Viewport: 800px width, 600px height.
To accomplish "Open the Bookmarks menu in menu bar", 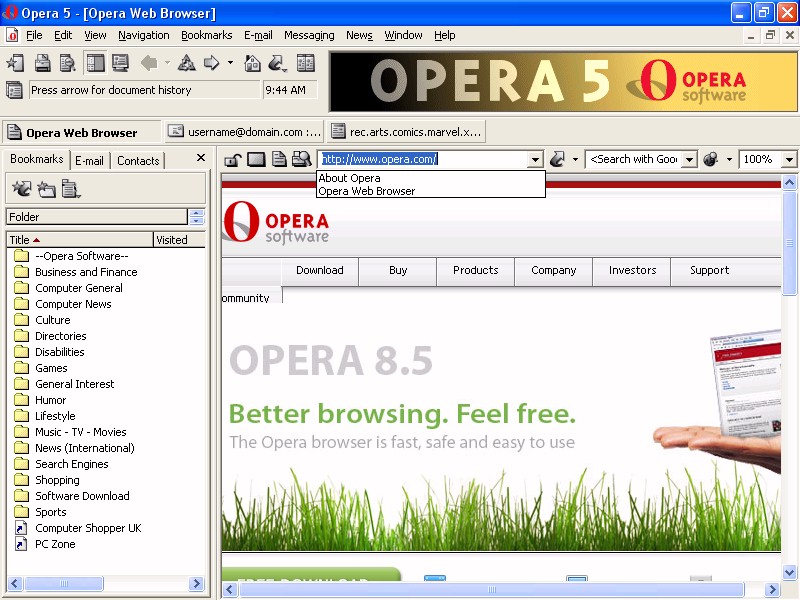I will point(207,35).
